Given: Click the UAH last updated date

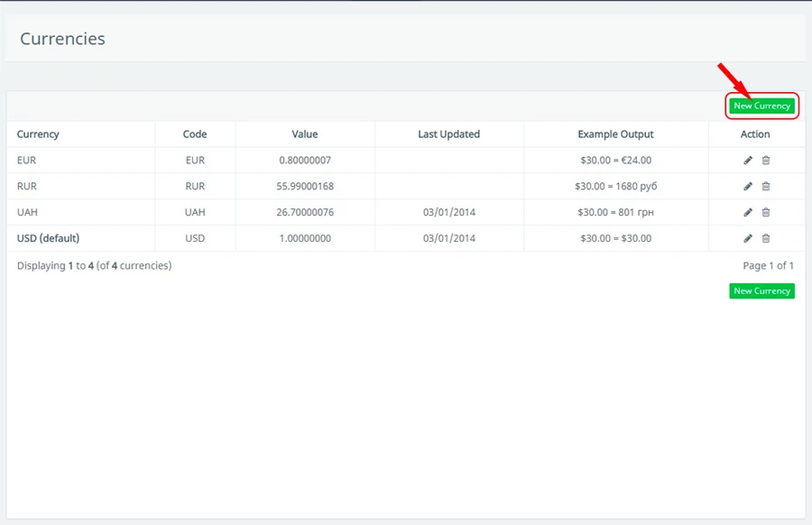Looking at the screenshot, I should click(448, 213).
